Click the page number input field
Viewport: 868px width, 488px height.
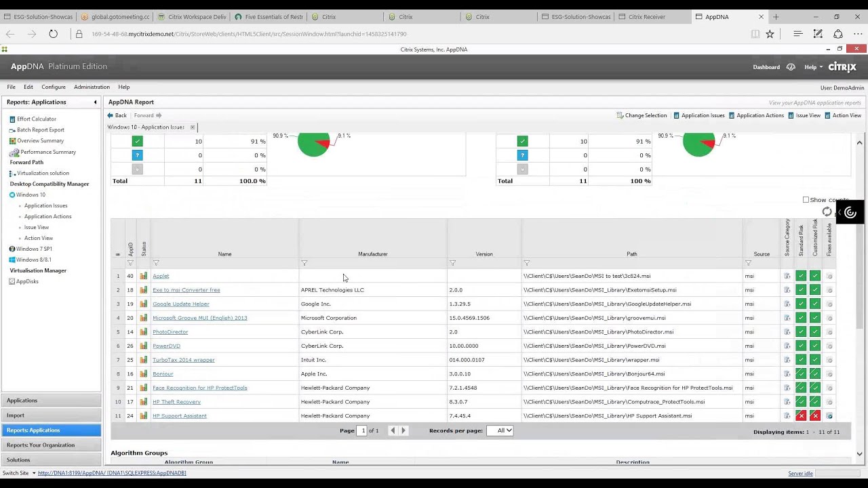pyautogui.click(x=363, y=430)
